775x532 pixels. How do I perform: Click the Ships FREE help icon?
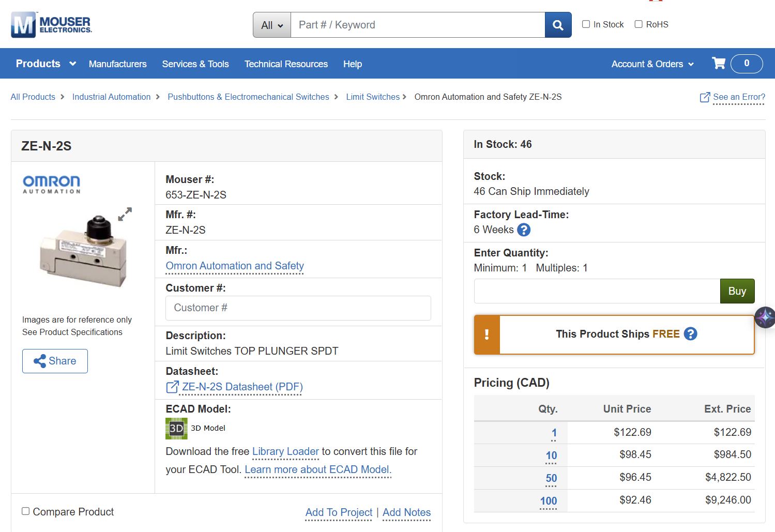[690, 334]
